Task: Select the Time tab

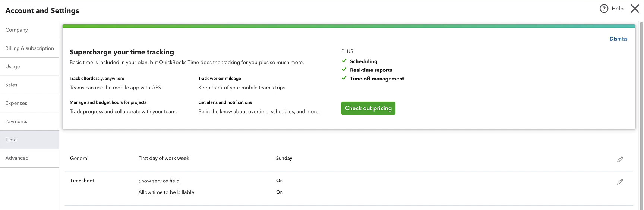Action: [x=29, y=140]
